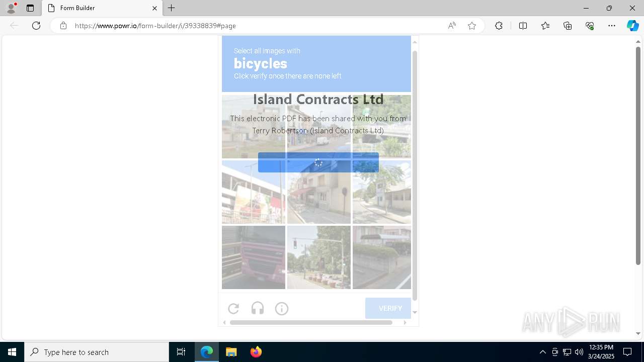Click the form's horizontal scrollbar
The height and width of the screenshot is (362, 644).
coord(311,322)
